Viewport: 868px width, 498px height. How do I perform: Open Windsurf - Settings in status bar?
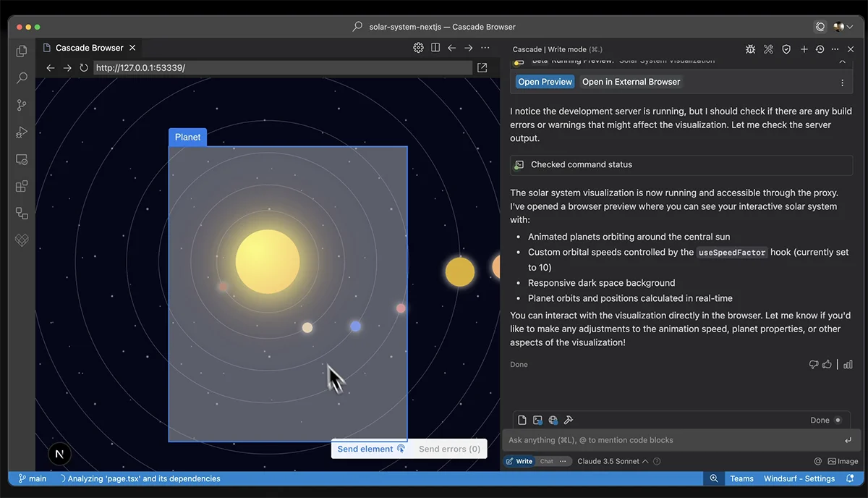pyautogui.click(x=799, y=478)
